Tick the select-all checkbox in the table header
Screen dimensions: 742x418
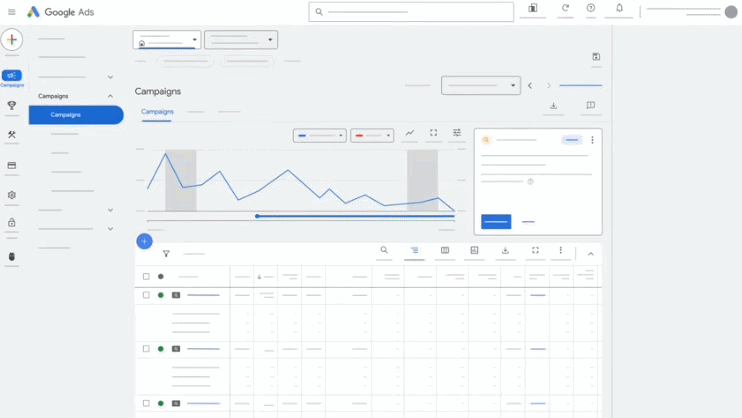146,276
